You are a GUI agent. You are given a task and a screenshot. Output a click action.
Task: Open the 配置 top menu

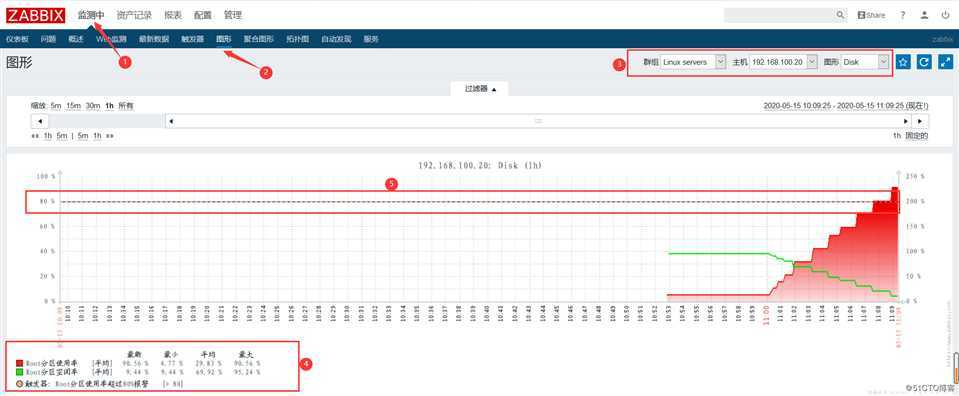click(202, 15)
